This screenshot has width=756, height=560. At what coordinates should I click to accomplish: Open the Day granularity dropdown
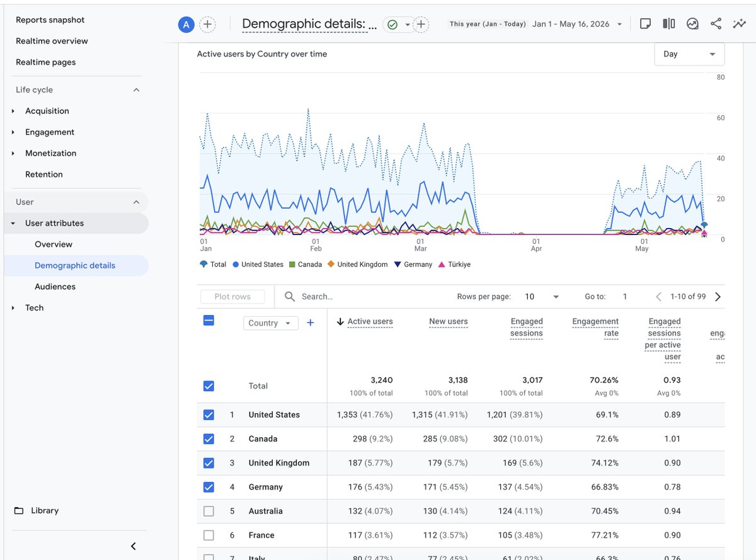click(689, 54)
